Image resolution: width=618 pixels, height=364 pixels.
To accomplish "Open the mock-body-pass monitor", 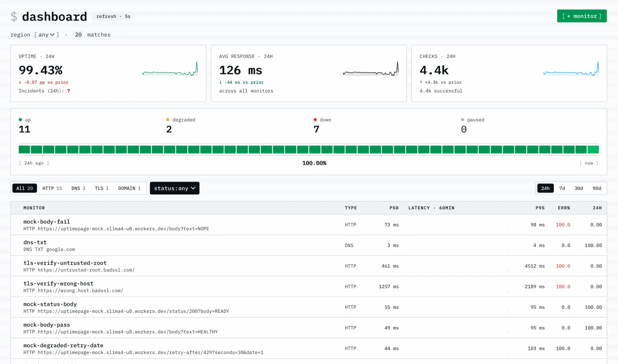I will point(309,328).
